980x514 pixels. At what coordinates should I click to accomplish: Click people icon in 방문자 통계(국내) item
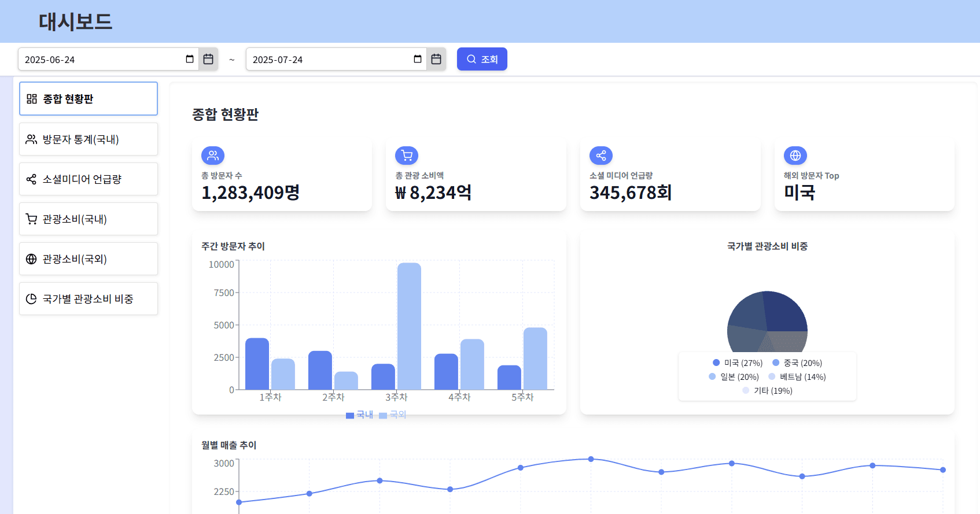[x=31, y=139]
